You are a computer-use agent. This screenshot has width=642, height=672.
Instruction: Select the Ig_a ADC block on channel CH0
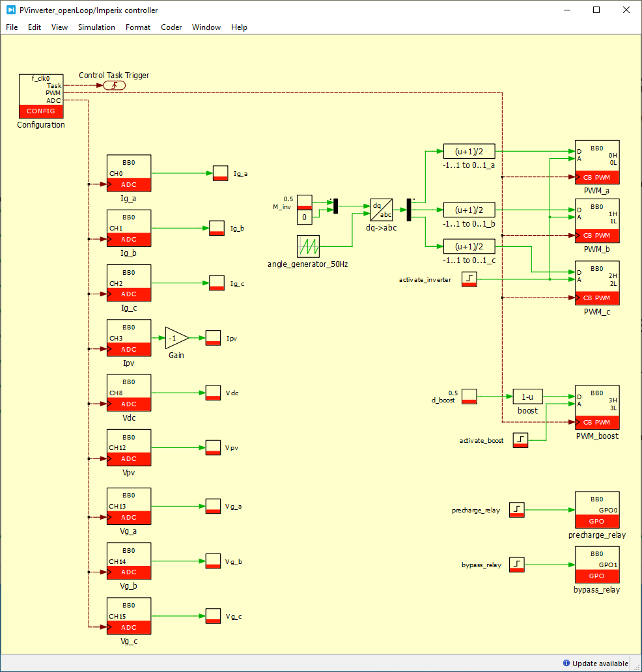(x=128, y=173)
